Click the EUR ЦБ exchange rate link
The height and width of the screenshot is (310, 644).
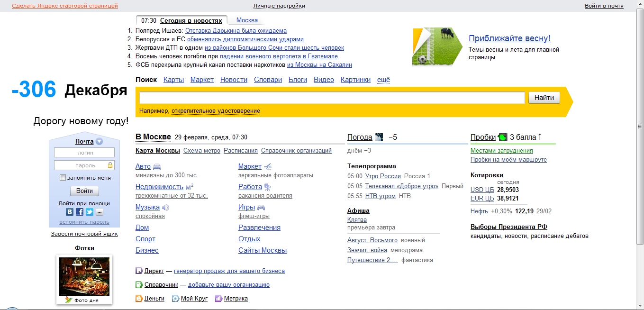point(482,198)
